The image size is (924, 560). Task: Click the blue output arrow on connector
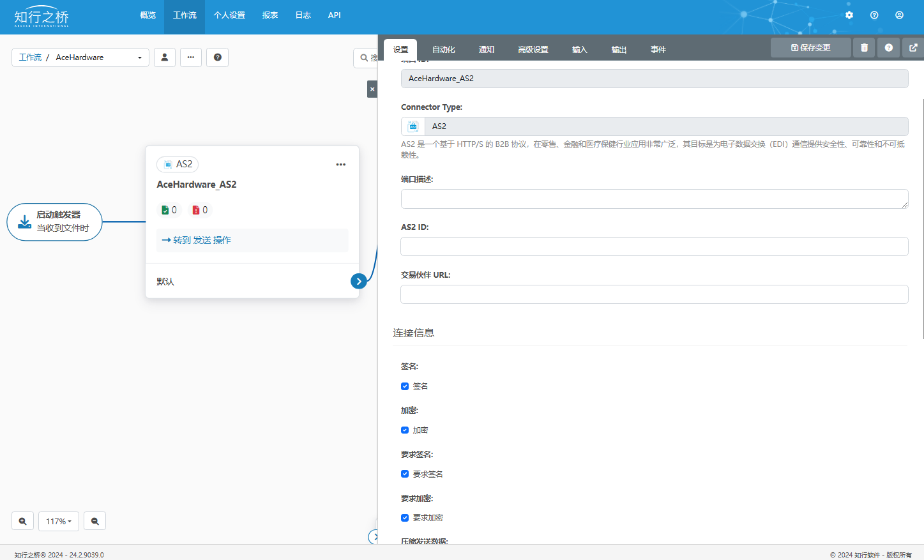click(359, 281)
